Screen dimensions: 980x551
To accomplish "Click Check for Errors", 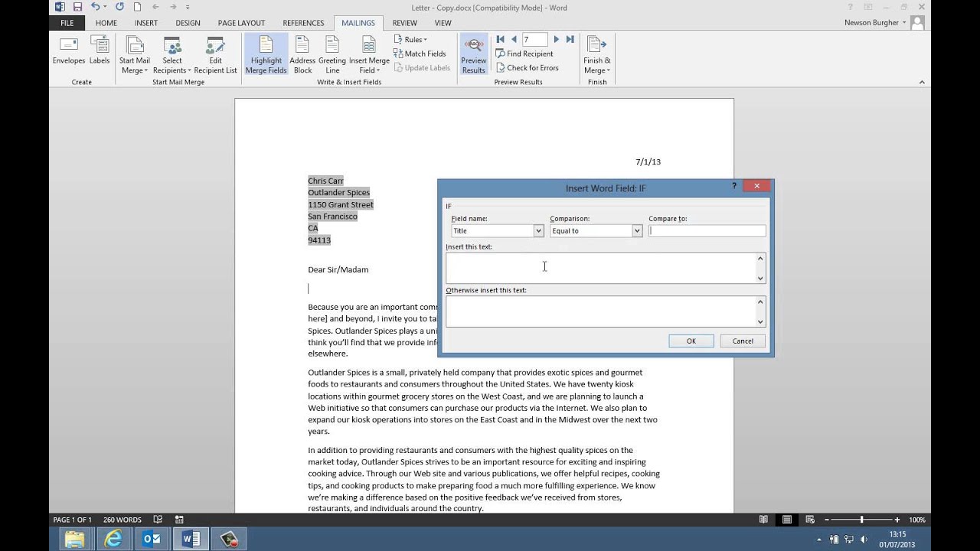I will coord(527,67).
